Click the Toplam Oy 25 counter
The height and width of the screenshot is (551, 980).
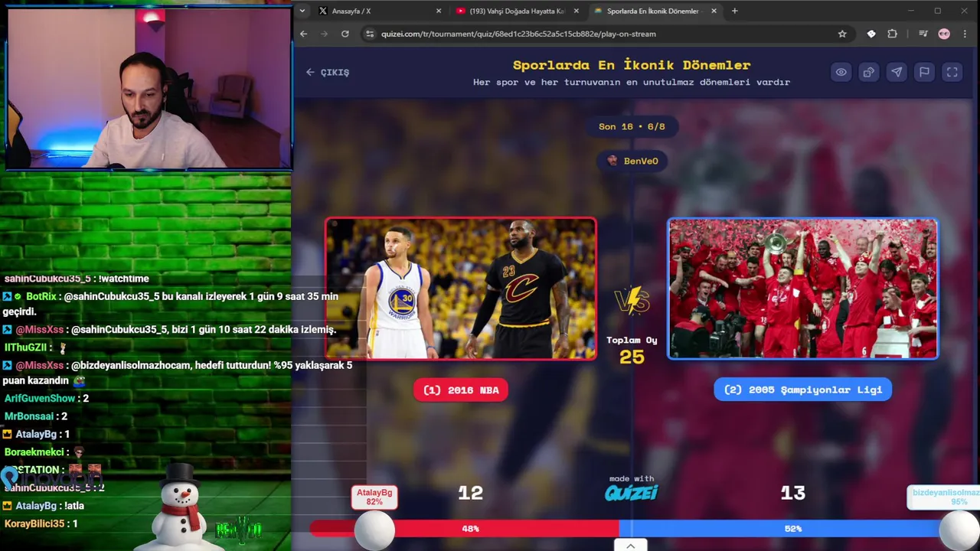632,350
